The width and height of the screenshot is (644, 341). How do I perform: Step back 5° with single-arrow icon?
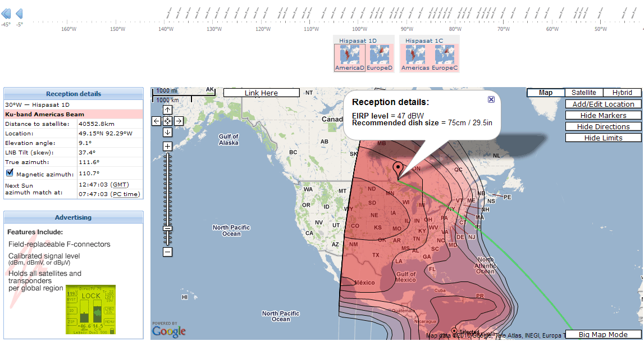click(19, 14)
